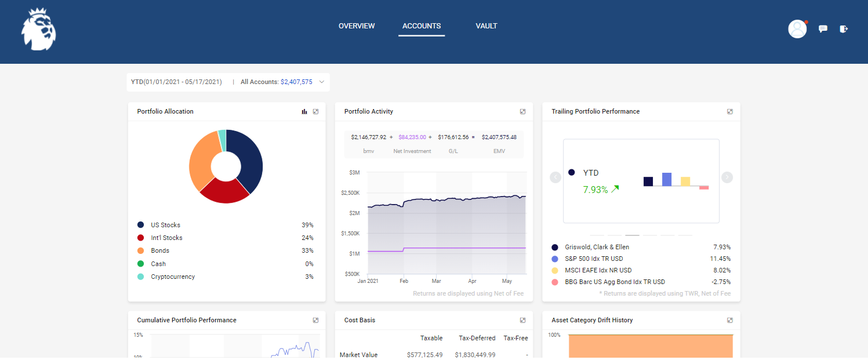Toggle US Stocks in the allocation legend
The height and width of the screenshot is (360, 868).
click(x=165, y=225)
